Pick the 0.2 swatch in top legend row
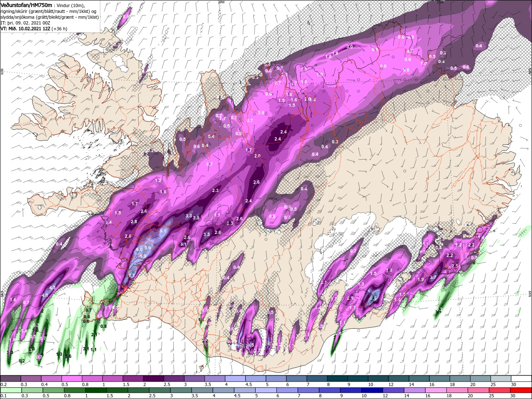 (10, 378)
